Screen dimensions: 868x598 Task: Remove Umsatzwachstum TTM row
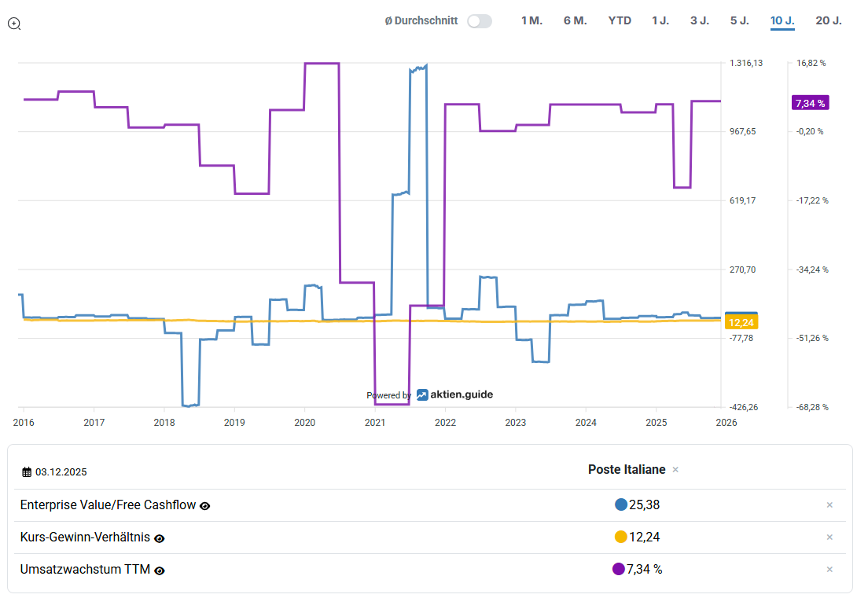[829, 570]
